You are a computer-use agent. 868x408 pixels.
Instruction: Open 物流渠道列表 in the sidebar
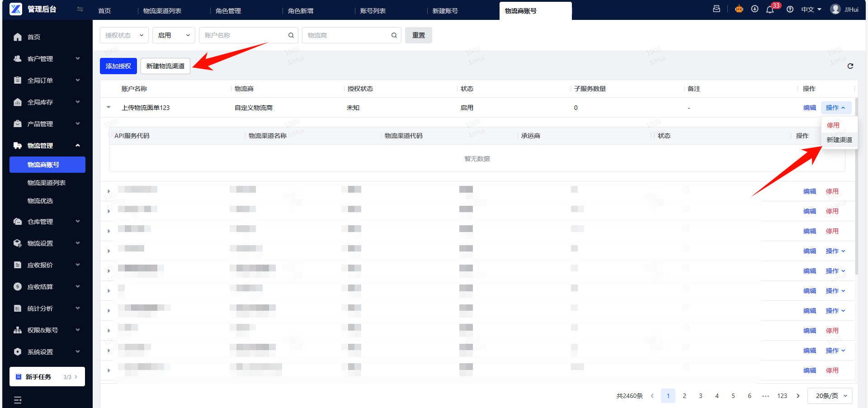pyautogui.click(x=47, y=183)
